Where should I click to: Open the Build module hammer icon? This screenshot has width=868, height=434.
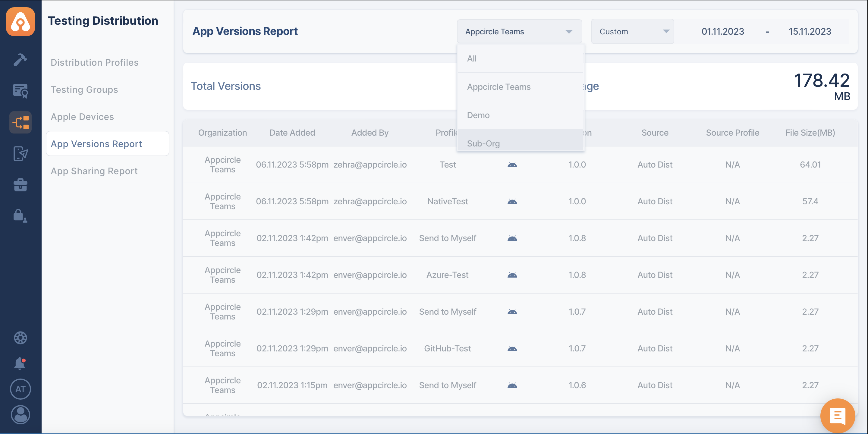tap(20, 60)
